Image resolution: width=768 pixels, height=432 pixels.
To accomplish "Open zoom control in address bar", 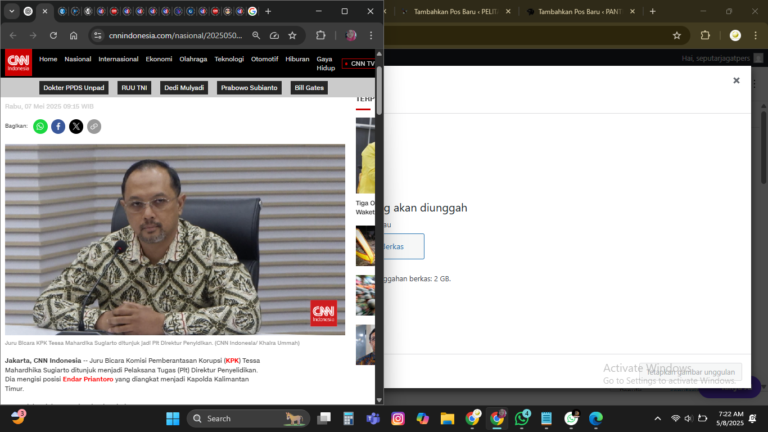I will [256, 35].
